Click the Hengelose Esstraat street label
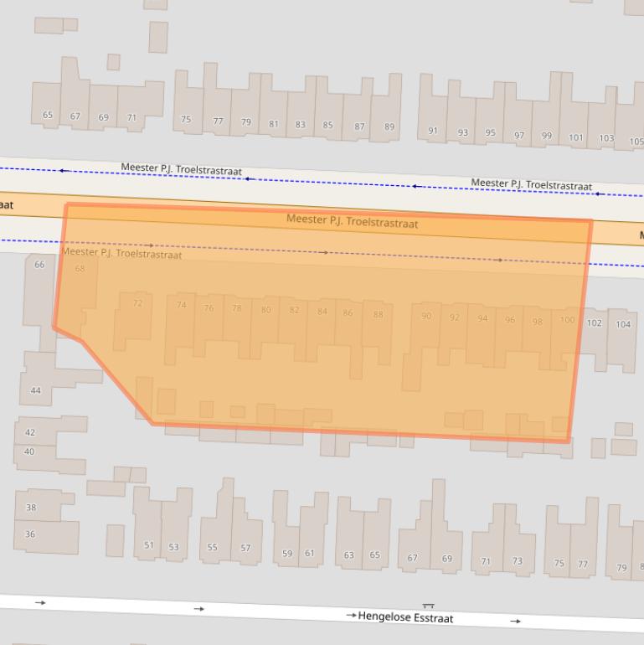Viewport: 644px width, 645px height. coord(405,617)
